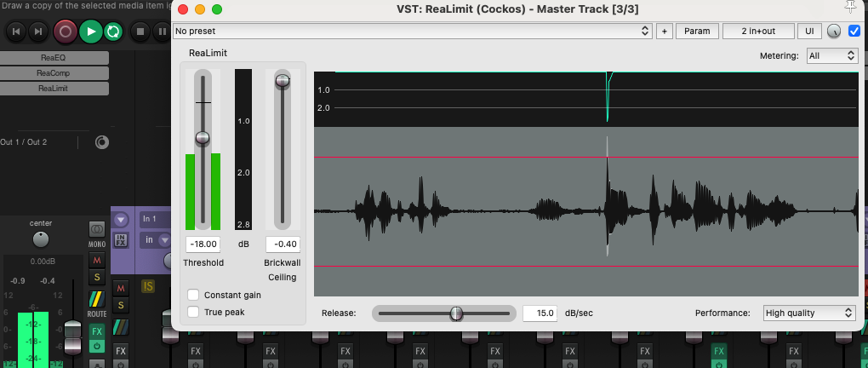This screenshot has width=868, height=368.
Task: Open the 'in' record mode dropdown arrow
Action: [x=164, y=240]
